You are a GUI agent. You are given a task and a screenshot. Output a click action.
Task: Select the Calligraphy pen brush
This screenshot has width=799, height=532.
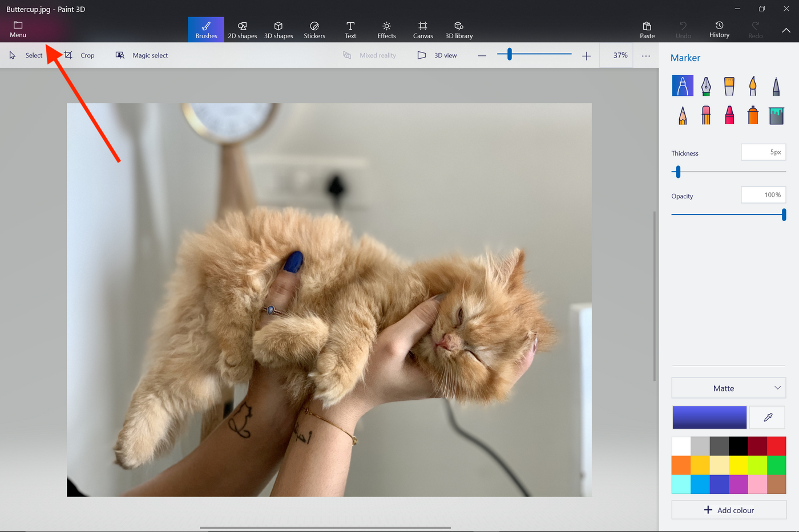point(706,86)
